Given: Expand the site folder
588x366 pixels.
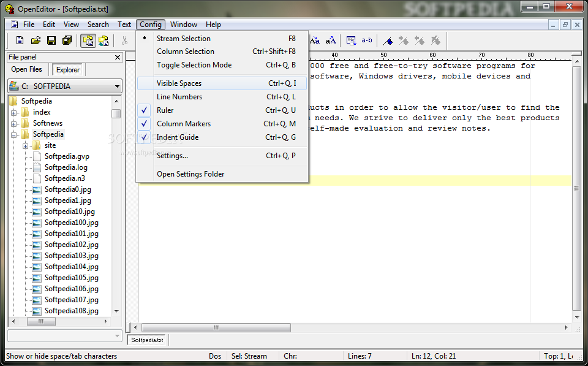Looking at the screenshot, I should pyautogui.click(x=26, y=146).
